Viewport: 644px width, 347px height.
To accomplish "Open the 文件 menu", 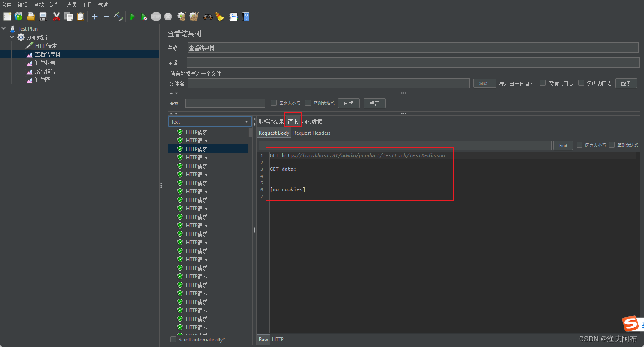I will tap(7, 5).
